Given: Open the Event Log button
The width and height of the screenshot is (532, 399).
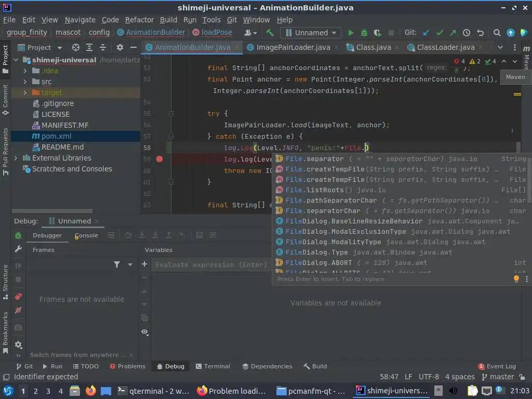Looking at the screenshot, I should [x=497, y=366].
